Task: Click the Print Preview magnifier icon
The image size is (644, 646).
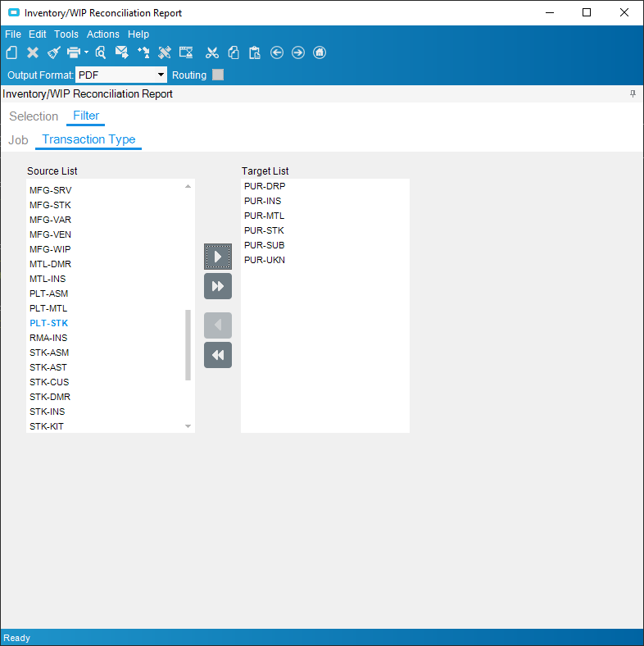Action: pyautogui.click(x=101, y=52)
